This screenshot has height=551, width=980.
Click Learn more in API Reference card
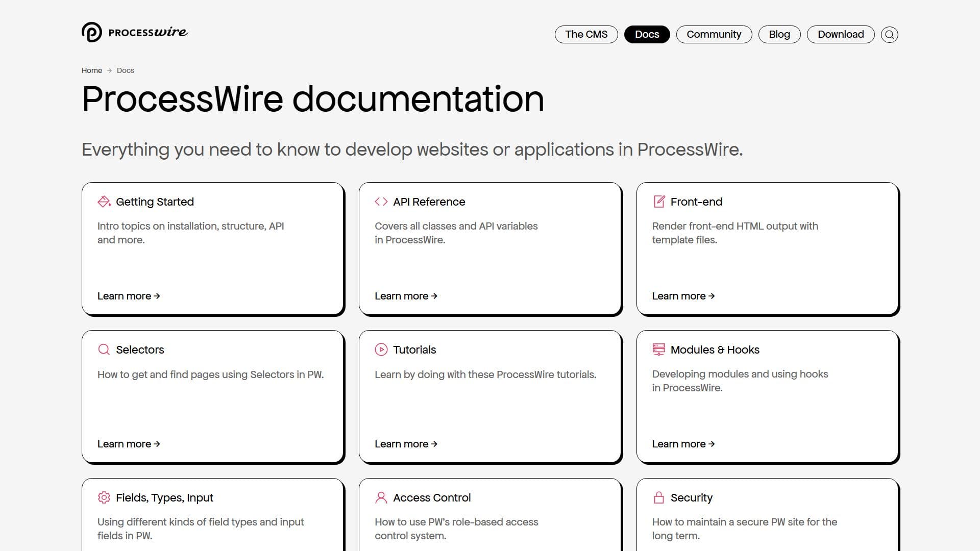point(406,296)
